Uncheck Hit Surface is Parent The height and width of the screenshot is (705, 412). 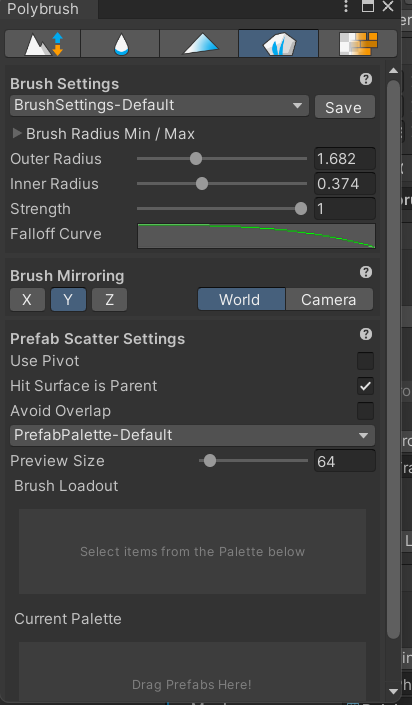pos(365,386)
